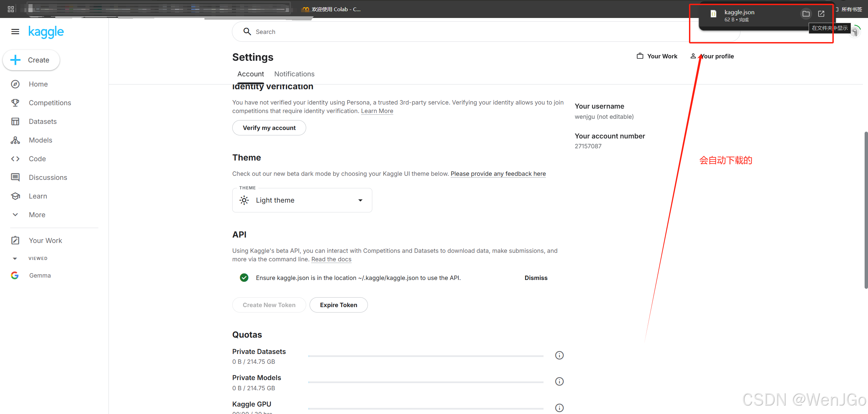Collapse the Viewed section arrow
Image resolution: width=868 pixels, height=414 pixels.
click(x=15, y=259)
